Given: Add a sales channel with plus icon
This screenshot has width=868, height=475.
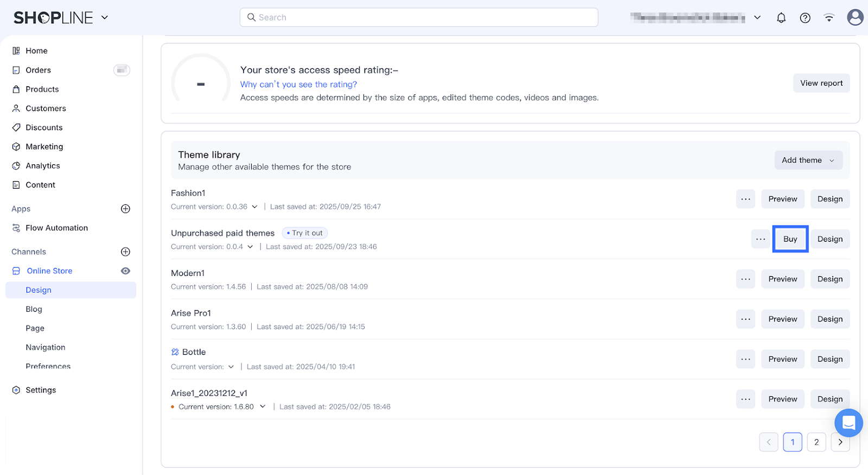Looking at the screenshot, I should pos(125,252).
